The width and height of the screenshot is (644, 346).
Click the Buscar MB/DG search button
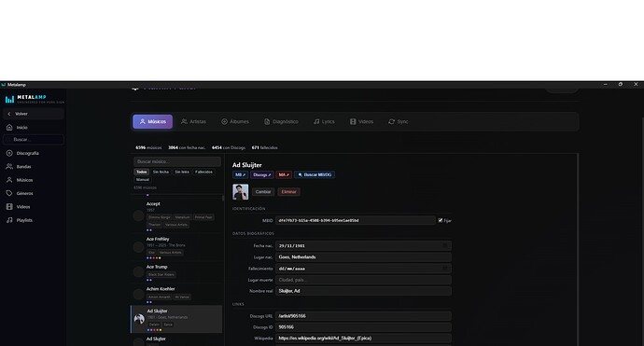click(315, 174)
